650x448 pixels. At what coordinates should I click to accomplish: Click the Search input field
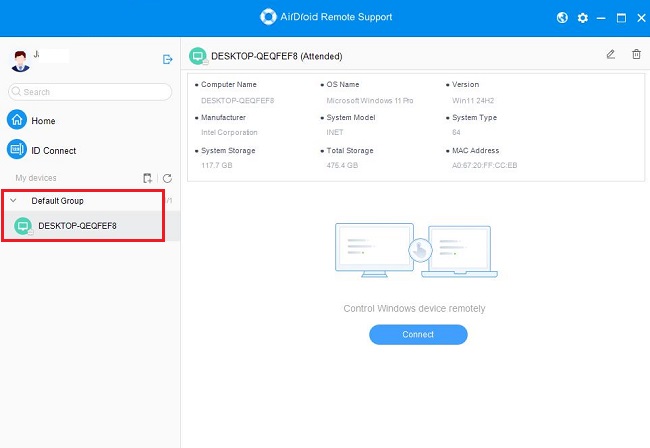point(90,92)
